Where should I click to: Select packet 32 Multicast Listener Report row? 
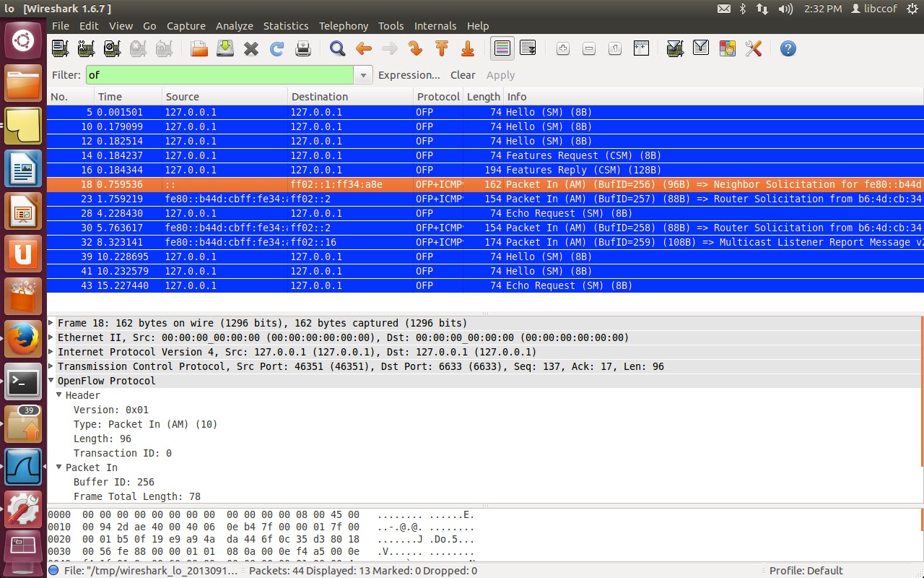pyautogui.click(x=485, y=242)
